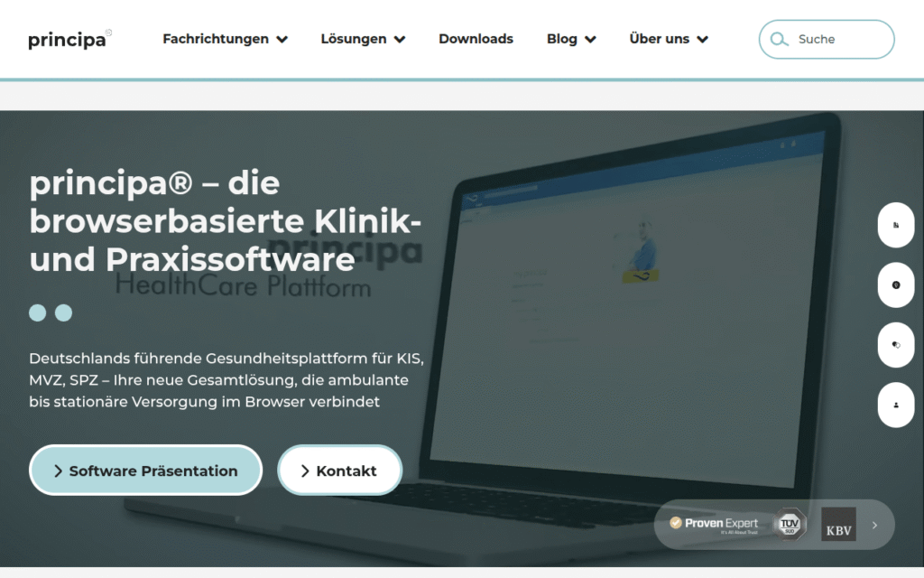This screenshot has width=924, height=578.
Task: Select the second hero slider dot
Action: click(64, 312)
